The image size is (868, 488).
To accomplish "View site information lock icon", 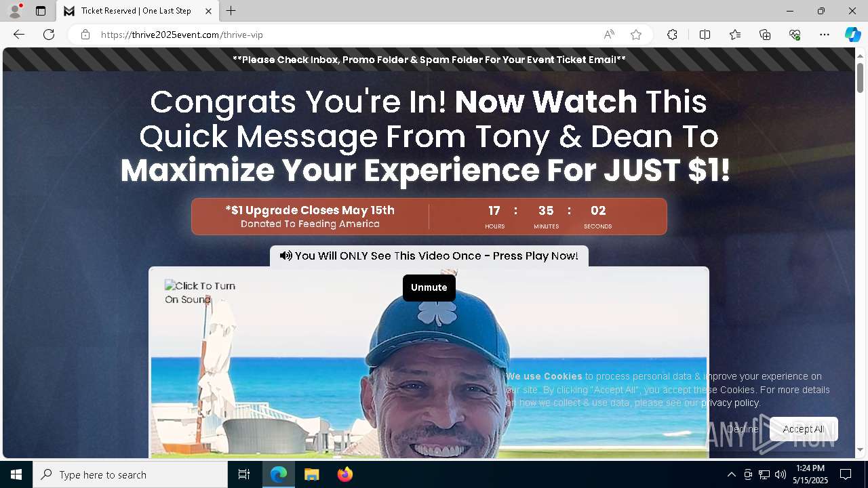I will click(85, 35).
